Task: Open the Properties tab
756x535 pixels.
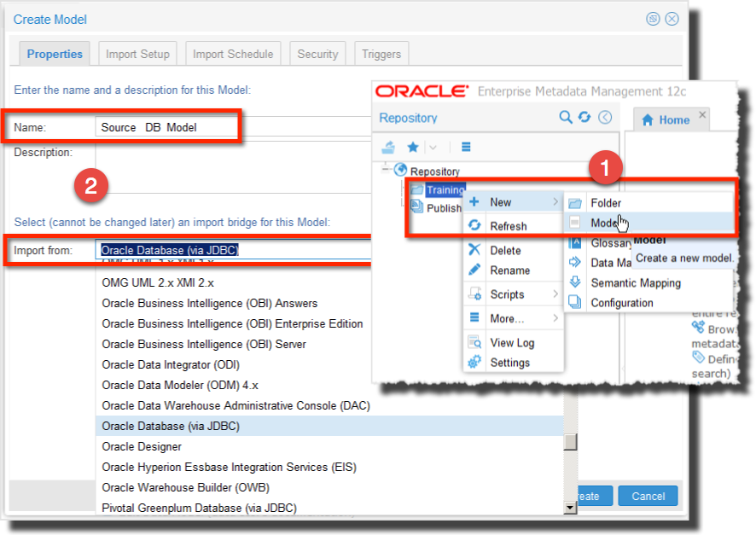Action: click(55, 54)
